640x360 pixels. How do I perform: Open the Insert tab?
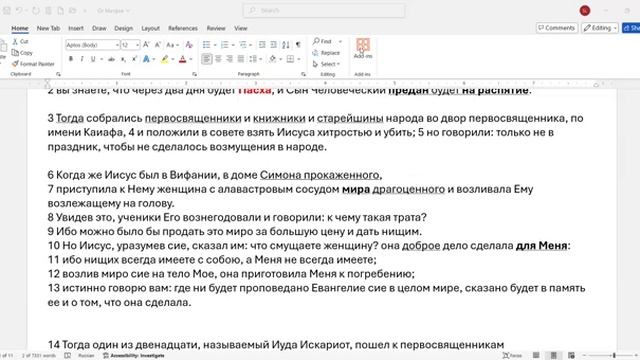click(x=76, y=28)
